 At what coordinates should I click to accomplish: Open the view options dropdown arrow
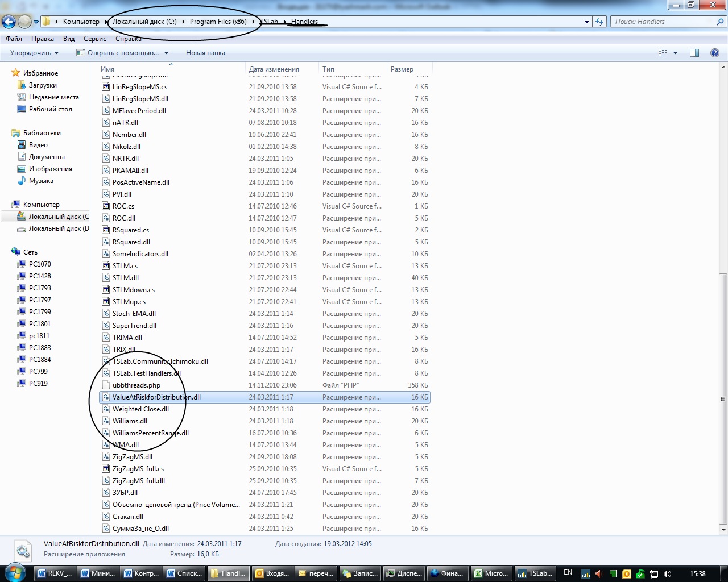(675, 53)
